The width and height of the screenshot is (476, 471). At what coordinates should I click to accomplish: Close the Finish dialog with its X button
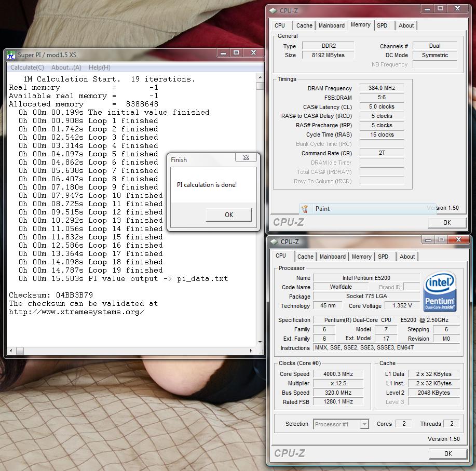(246, 157)
